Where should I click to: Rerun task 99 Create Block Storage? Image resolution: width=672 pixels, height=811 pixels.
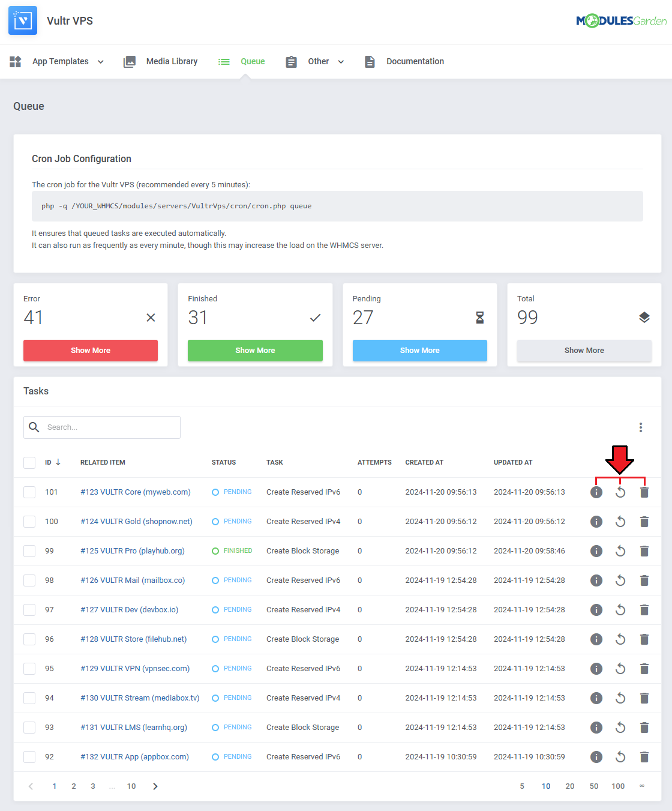pos(620,551)
